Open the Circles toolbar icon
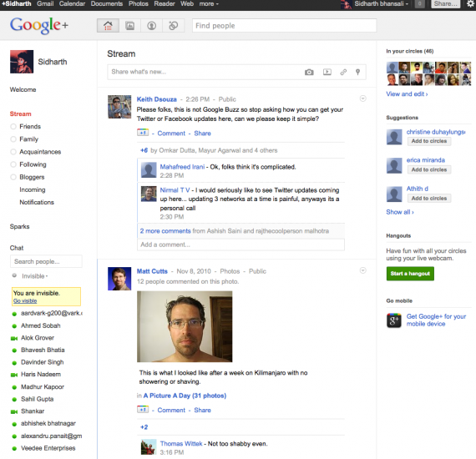 click(x=174, y=26)
